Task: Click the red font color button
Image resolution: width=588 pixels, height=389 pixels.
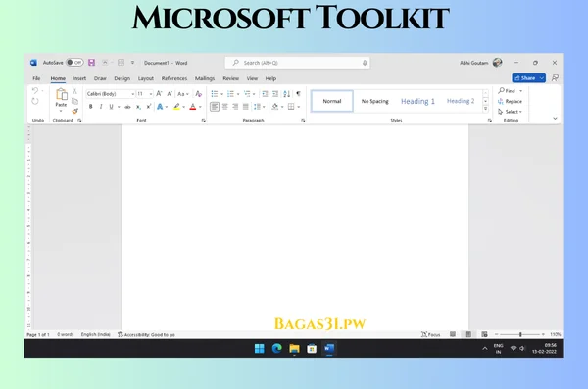Action: click(193, 107)
